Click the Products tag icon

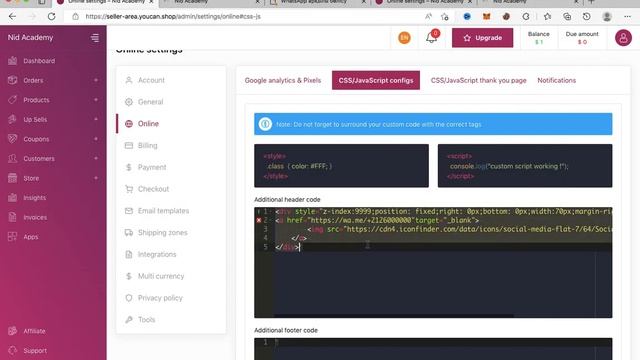13,100
